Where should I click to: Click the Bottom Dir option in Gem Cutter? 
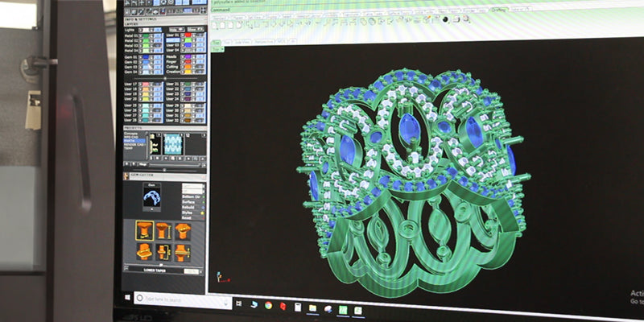click(191, 196)
